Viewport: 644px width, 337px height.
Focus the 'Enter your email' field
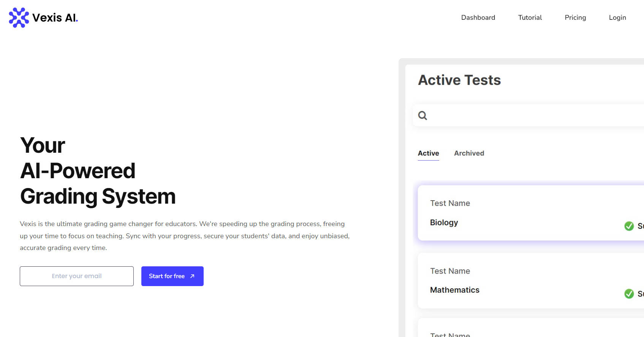click(77, 276)
